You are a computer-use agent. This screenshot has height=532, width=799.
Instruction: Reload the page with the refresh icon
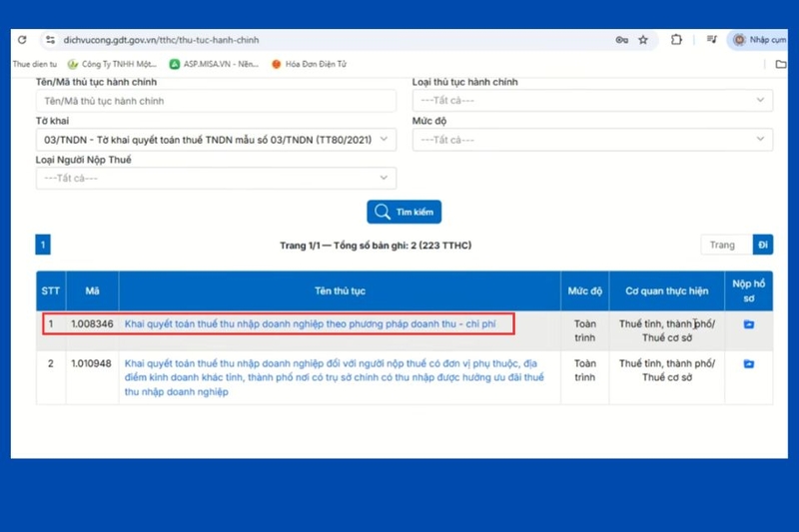pos(22,40)
